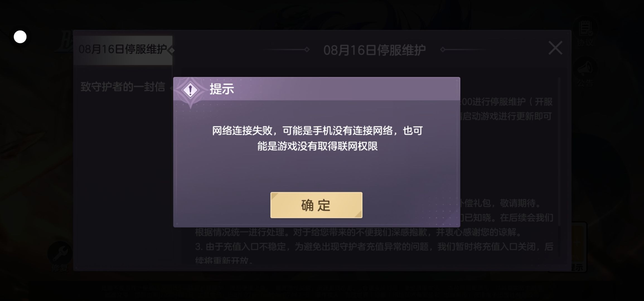Viewport: 644px width, 301px height.
Task: Tap the exclamation warning icon beside 提示
Action: point(190,90)
